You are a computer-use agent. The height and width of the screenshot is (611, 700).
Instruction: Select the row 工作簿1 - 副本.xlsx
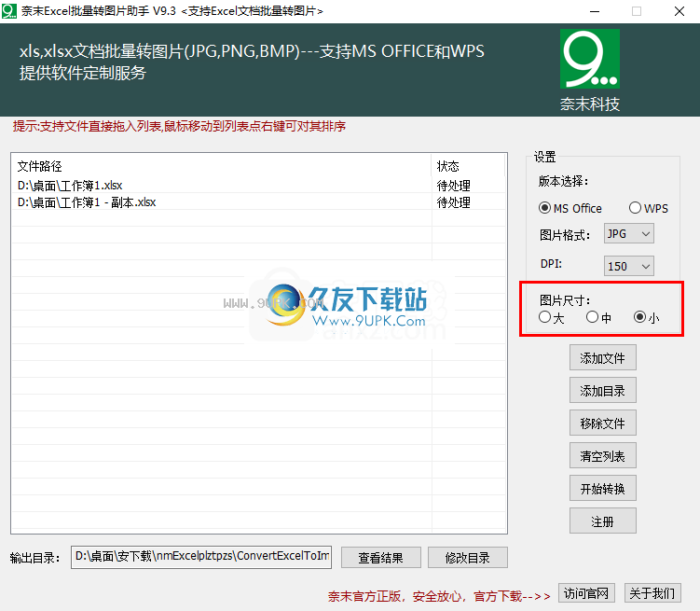(259, 201)
